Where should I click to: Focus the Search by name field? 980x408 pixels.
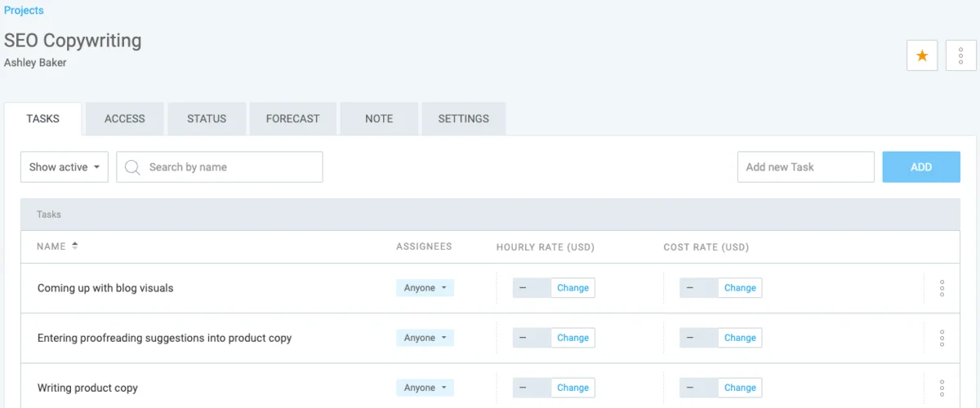click(220, 166)
